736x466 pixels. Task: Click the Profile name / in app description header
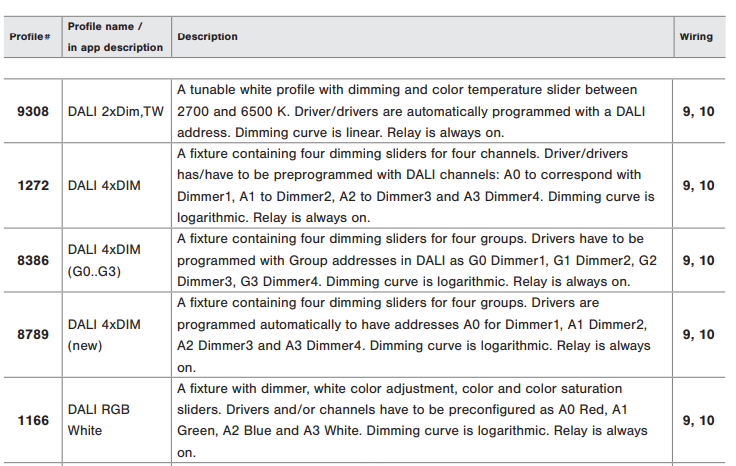tap(115, 37)
